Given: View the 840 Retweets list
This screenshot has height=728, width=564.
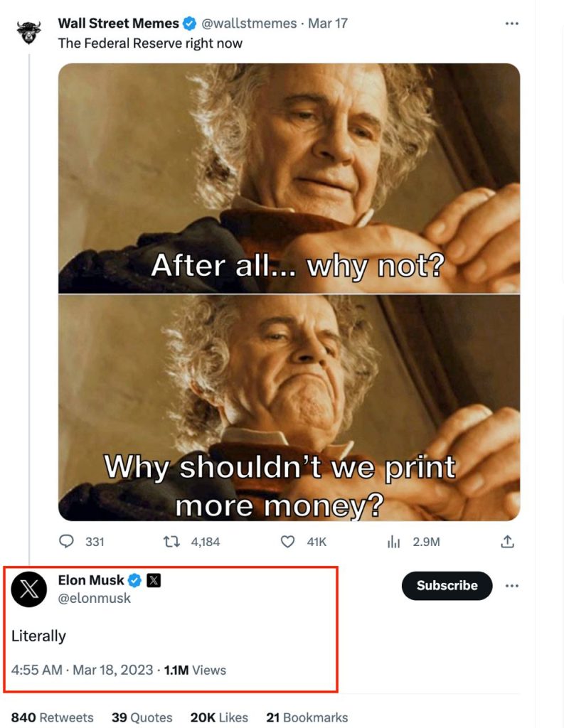Looking at the screenshot, I should (x=52, y=717).
